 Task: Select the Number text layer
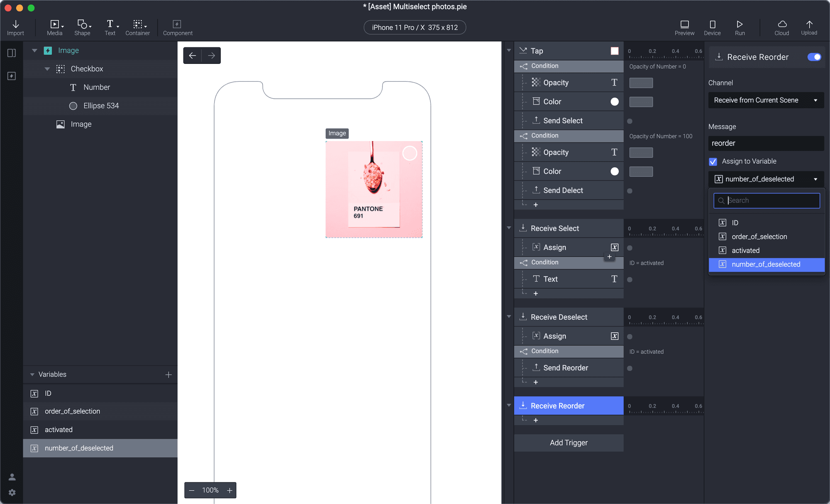click(x=100, y=88)
